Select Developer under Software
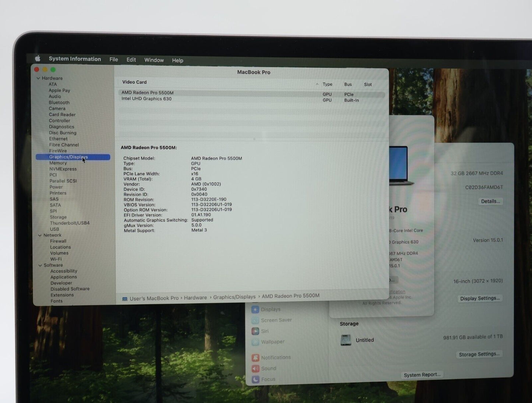 61,283
